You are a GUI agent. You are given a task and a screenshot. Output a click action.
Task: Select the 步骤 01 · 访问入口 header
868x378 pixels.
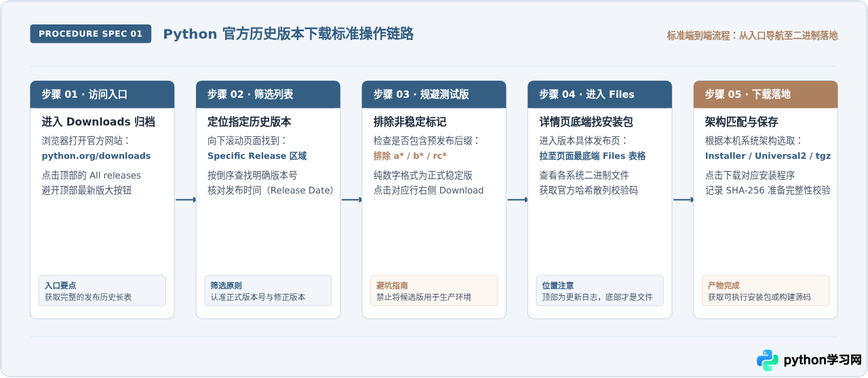click(x=102, y=94)
